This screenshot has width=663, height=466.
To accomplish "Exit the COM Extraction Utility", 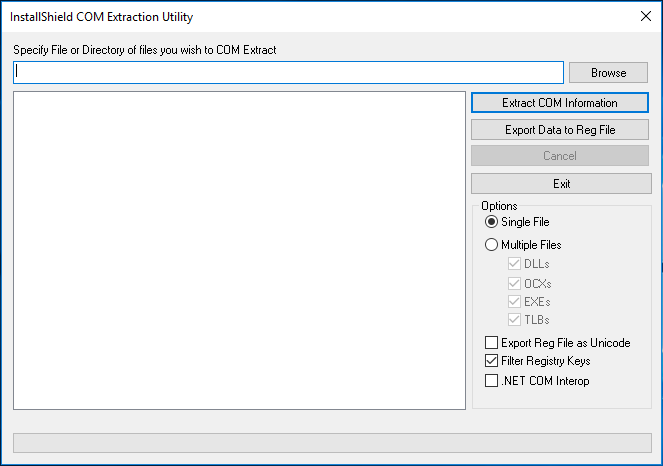I will coord(562,184).
